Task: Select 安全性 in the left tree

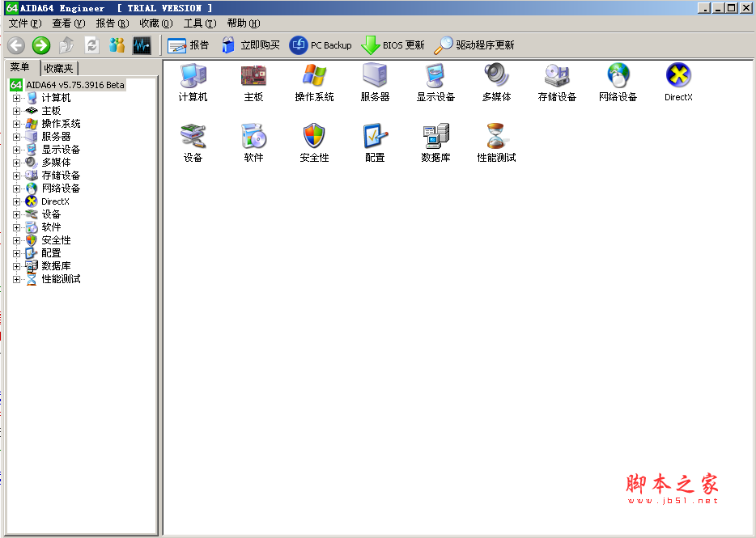Action: [x=56, y=240]
